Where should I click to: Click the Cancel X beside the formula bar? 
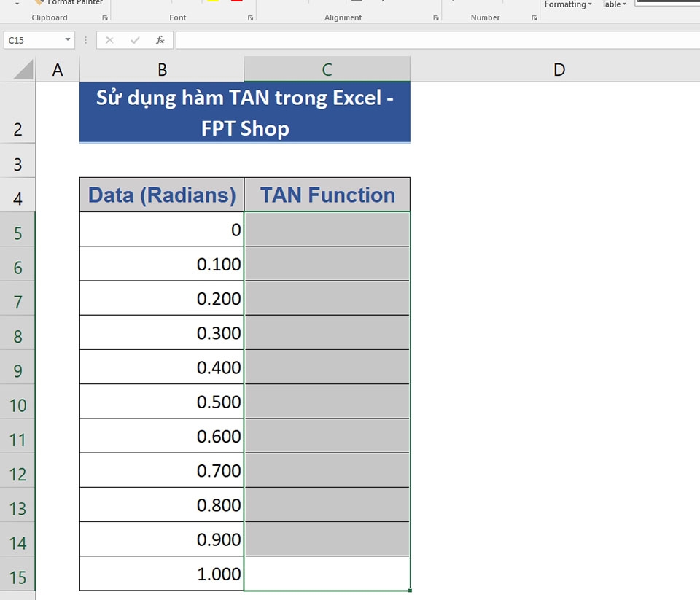click(x=109, y=40)
